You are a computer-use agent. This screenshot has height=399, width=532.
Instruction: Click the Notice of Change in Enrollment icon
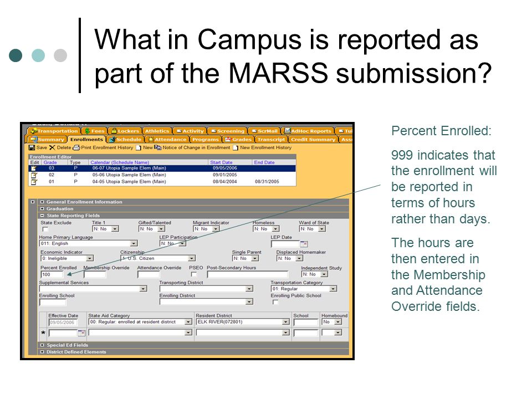[158, 147]
